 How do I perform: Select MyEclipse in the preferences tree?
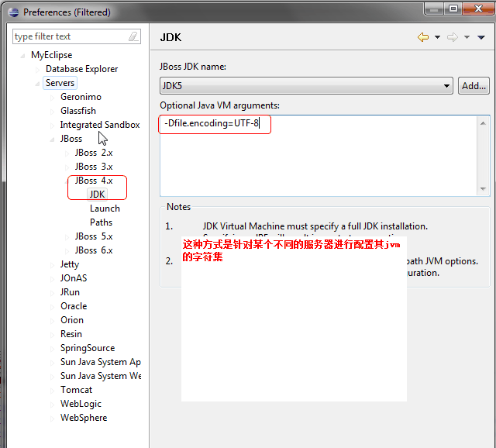pyautogui.click(x=52, y=55)
